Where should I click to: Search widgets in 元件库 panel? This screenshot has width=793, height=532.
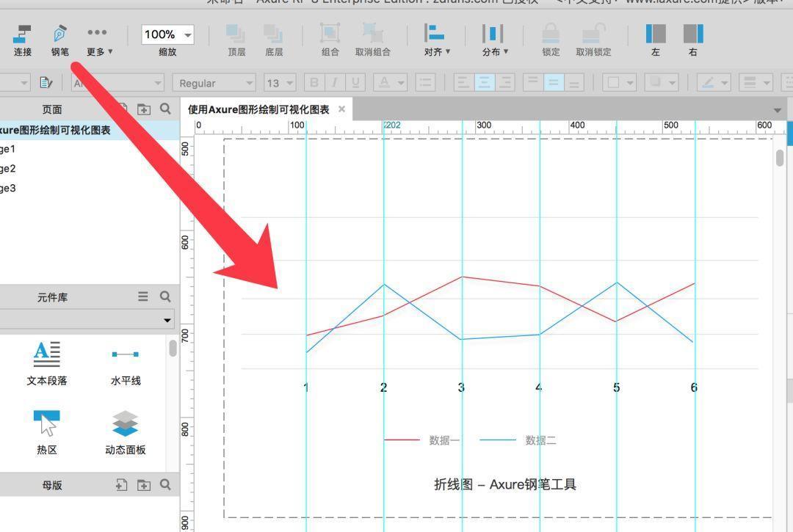point(165,296)
